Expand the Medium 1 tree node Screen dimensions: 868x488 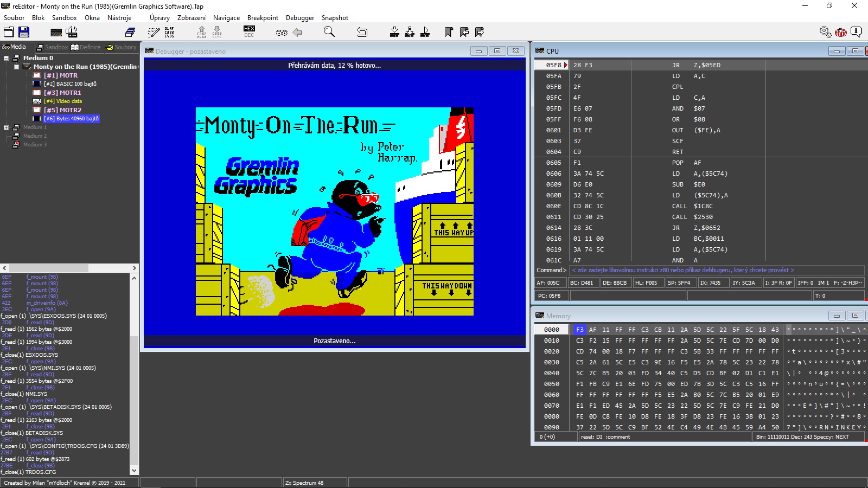click(6, 127)
